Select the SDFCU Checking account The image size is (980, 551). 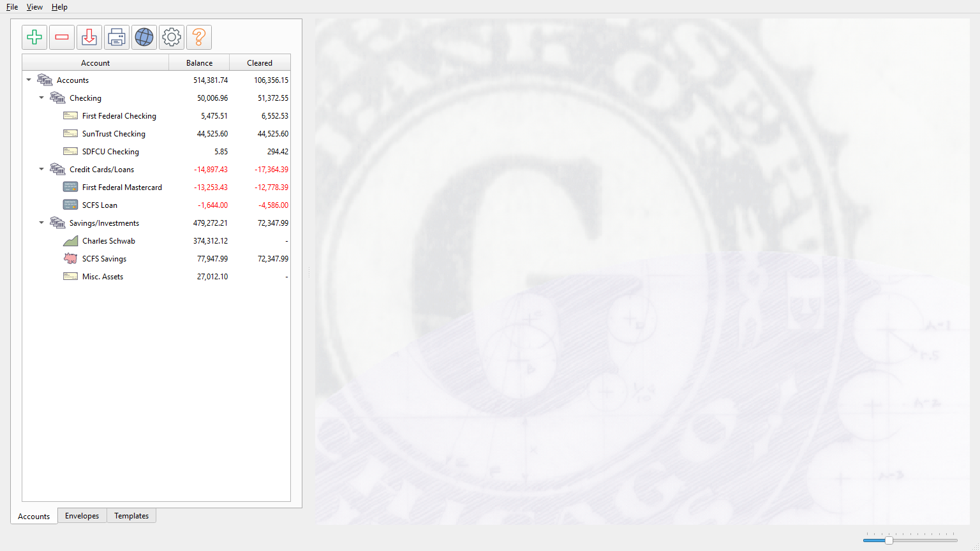(x=110, y=152)
